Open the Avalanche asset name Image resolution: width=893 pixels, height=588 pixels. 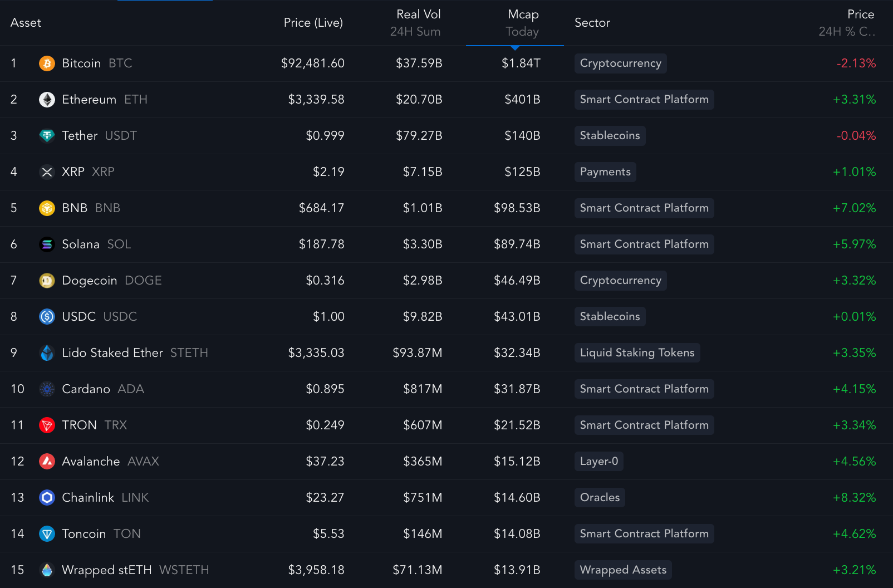(91, 462)
